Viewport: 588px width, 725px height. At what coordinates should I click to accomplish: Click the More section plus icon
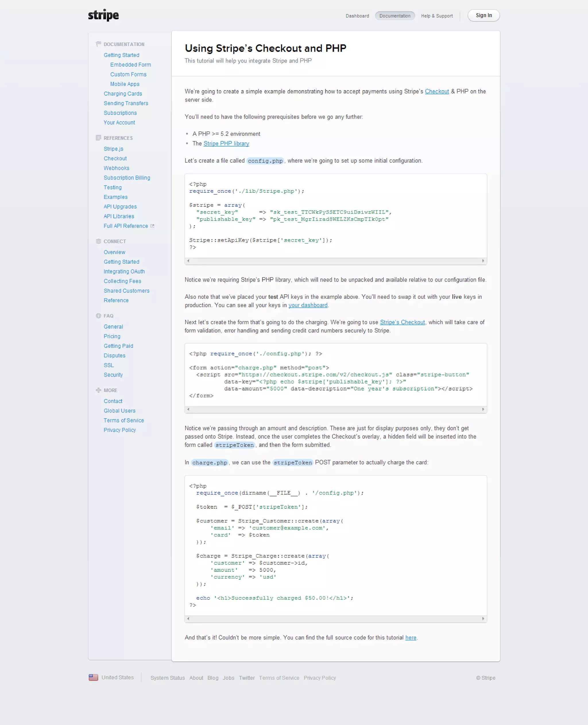(98, 390)
